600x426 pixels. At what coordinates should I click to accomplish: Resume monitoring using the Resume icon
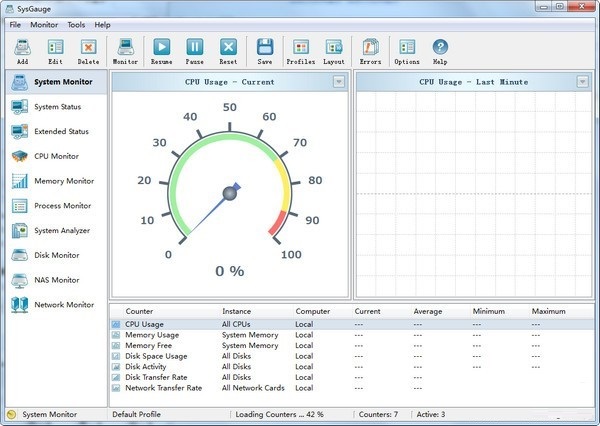click(x=161, y=47)
